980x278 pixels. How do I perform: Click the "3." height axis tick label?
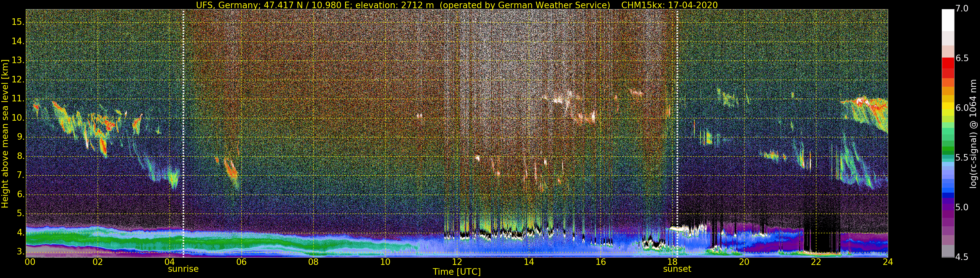click(x=20, y=252)
